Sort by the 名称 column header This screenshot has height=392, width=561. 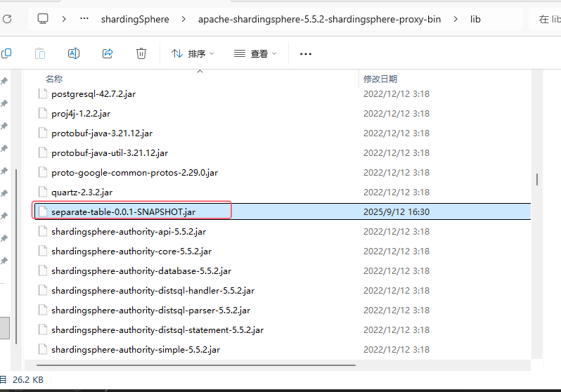point(54,79)
